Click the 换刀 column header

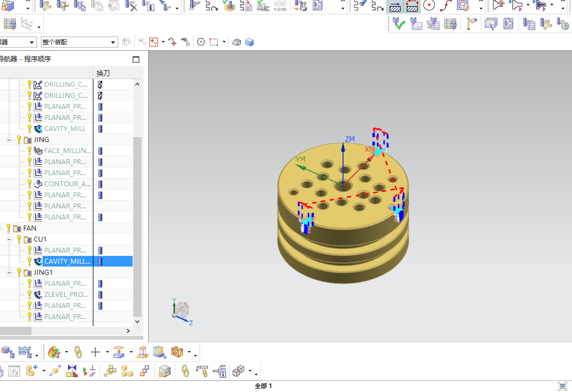tap(103, 74)
